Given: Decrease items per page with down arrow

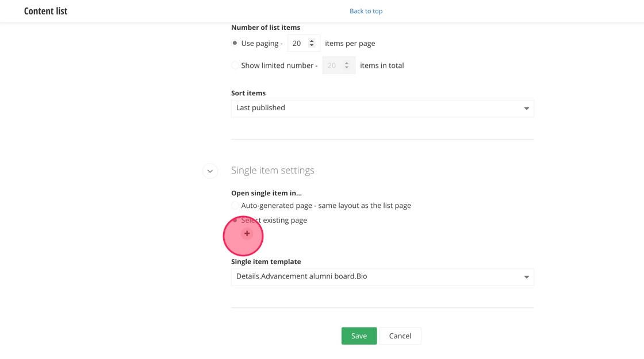Looking at the screenshot, I should 312,46.
